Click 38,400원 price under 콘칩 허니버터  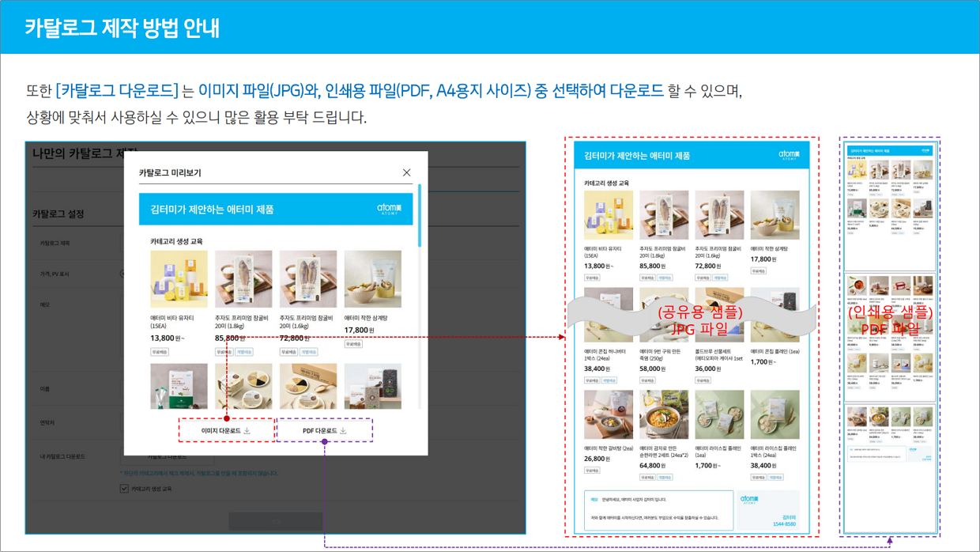click(x=597, y=369)
